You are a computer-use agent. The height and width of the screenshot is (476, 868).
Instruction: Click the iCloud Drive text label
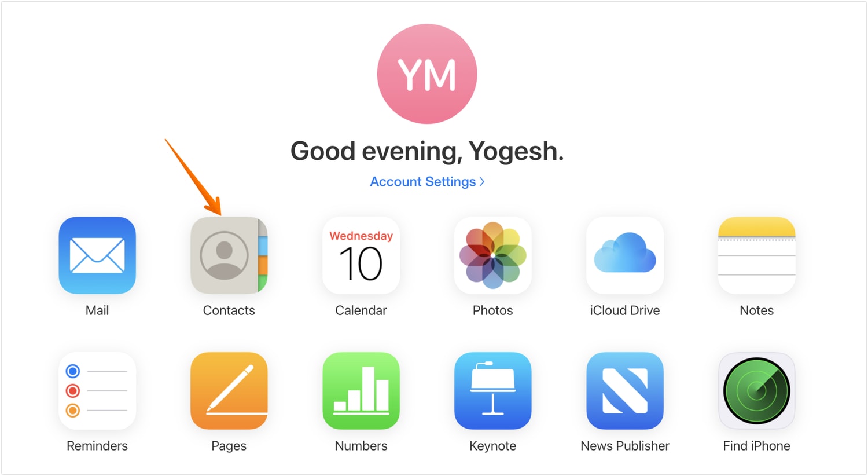pyautogui.click(x=625, y=310)
